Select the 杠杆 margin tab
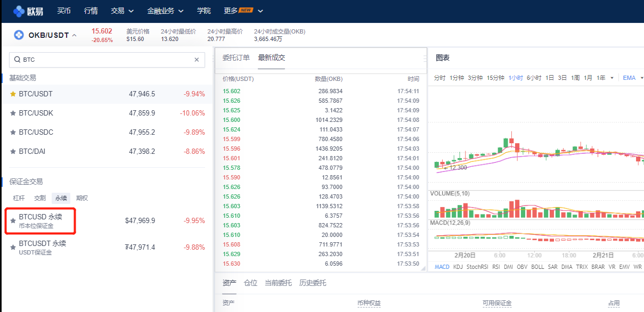 [x=19, y=198]
